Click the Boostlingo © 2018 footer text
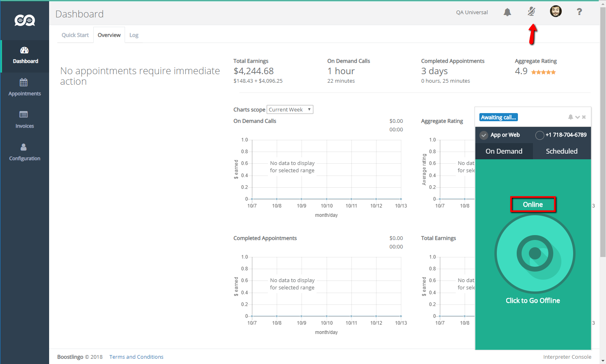Screen dimensions: 606x364 80,357
